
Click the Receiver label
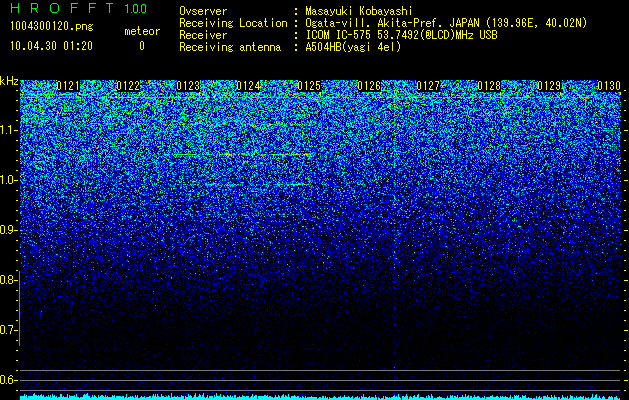[x=203, y=35]
